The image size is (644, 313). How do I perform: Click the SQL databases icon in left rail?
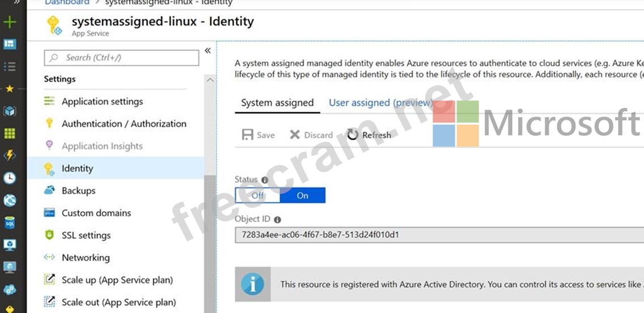click(10, 223)
